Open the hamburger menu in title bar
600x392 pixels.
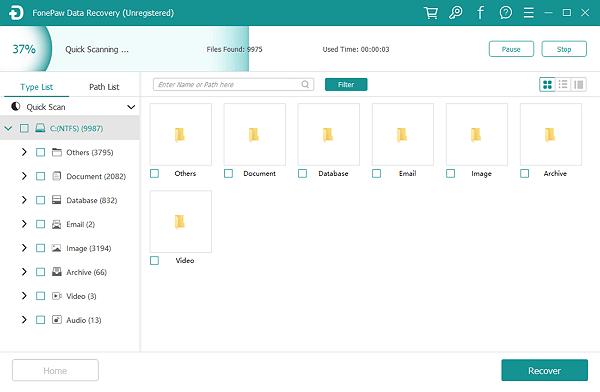coord(529,13)
